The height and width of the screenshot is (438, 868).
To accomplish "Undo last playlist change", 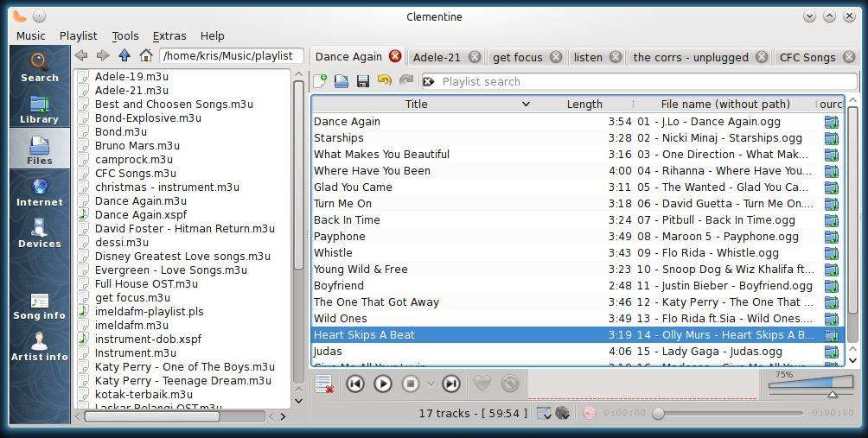I will pos(384,80).
